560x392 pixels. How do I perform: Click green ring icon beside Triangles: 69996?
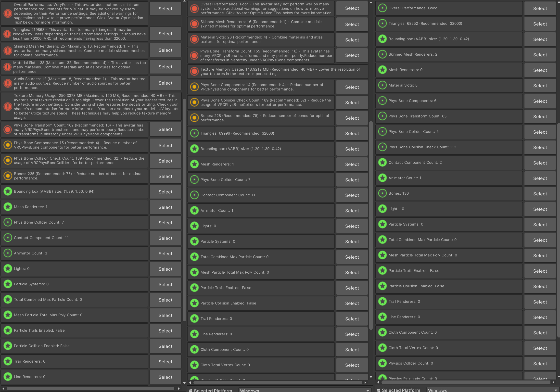point(194,133)
